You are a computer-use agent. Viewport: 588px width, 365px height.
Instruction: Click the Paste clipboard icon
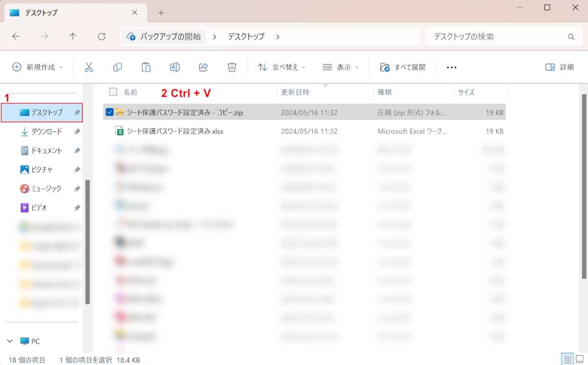click(146, 67)
